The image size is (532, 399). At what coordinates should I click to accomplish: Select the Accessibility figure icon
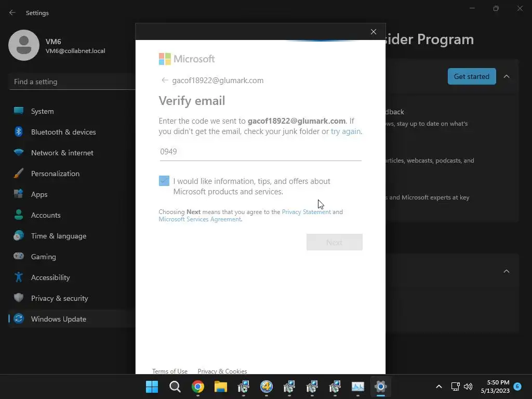(x=19, y=277)
